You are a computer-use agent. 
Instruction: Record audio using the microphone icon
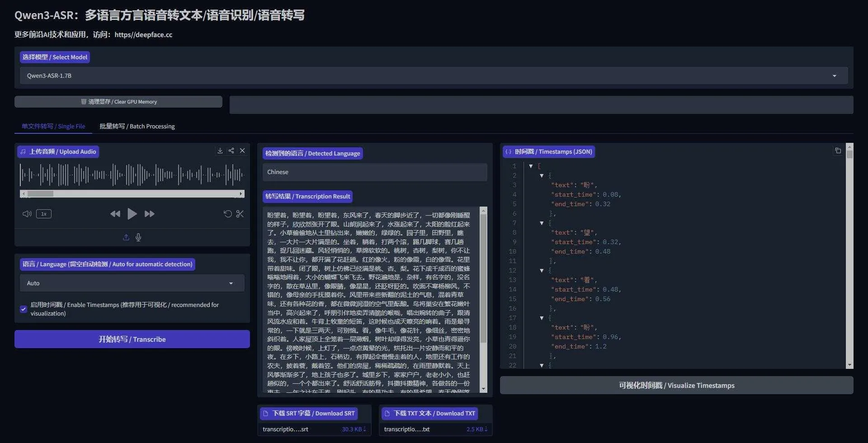tap(138, 237)
